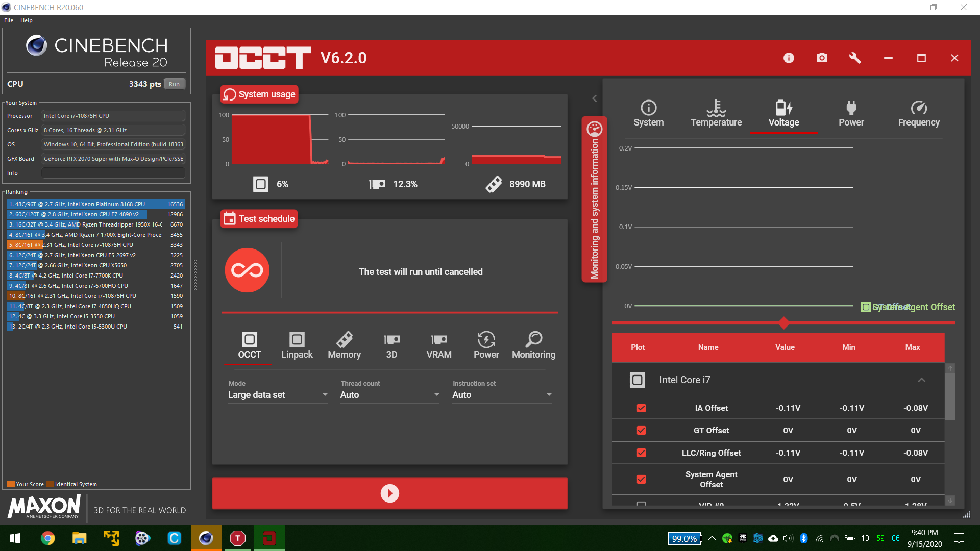Switch to Temperature monitoring tab
Viewport: 980px width, 551px height.
[x=716, y=114]
